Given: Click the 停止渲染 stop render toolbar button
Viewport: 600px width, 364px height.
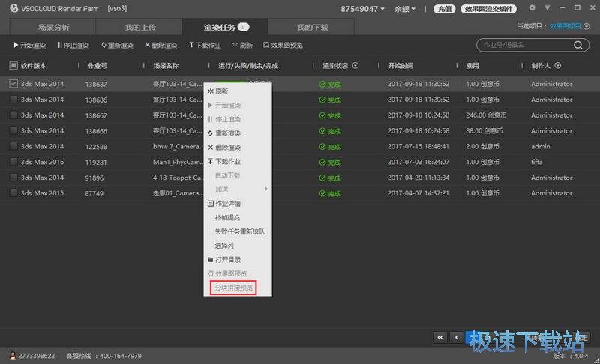Looking at the screenshot, I should coord(73,45).
